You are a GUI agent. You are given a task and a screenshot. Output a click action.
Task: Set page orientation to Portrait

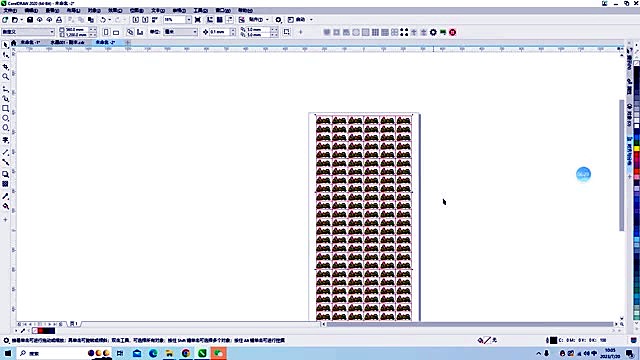[106, 32]
